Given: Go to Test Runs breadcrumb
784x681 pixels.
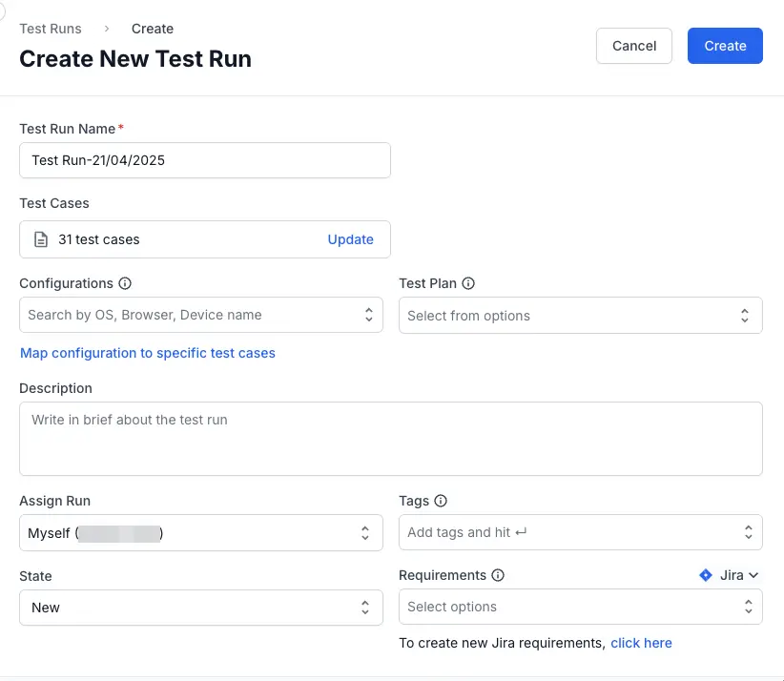Looking at the screenshot, I should pyautogui.click(x=51, y=29).
